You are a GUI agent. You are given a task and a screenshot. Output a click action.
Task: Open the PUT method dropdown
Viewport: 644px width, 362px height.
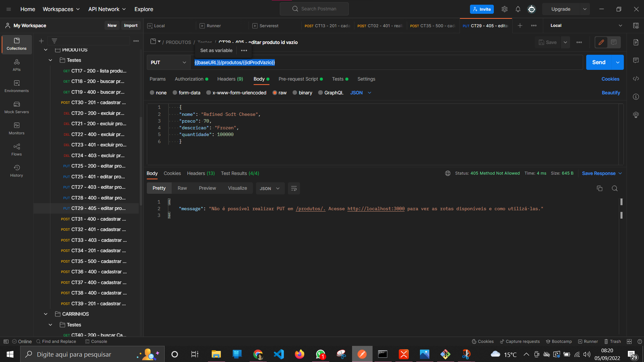coord(168,62)
